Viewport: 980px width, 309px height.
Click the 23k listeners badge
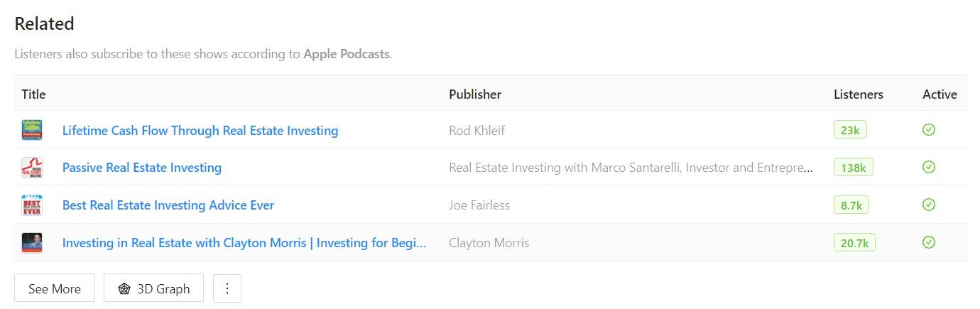[x=850, y=130]
